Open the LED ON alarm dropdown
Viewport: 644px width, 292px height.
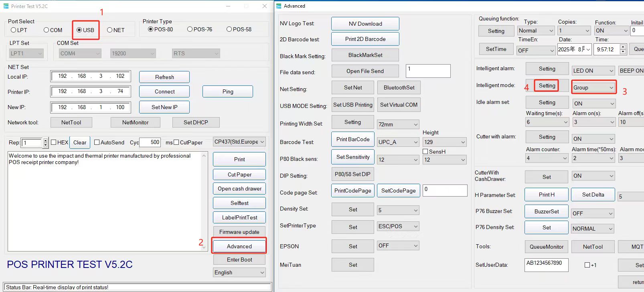593,71
